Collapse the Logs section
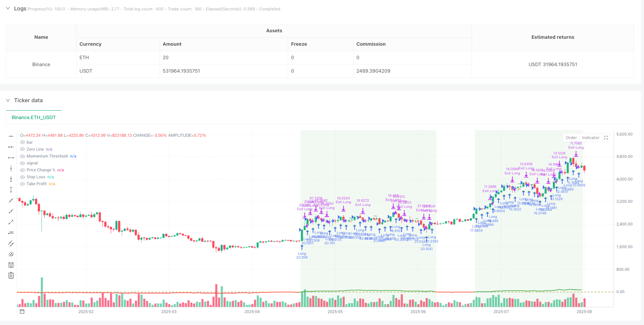 point(8,8)
